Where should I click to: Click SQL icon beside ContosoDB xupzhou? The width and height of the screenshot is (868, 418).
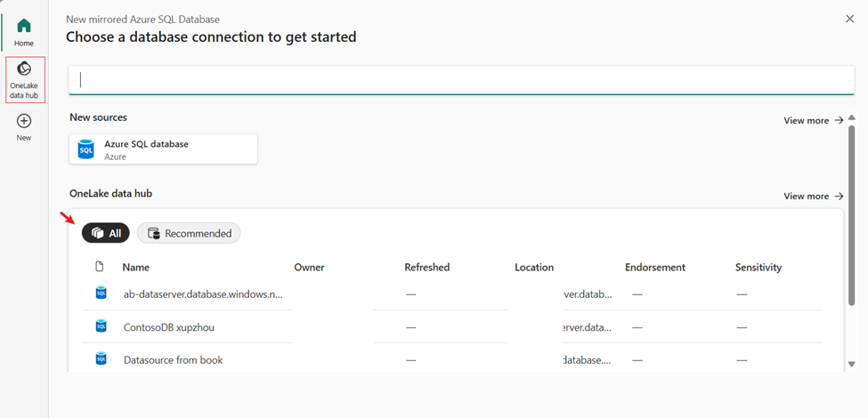101,326
